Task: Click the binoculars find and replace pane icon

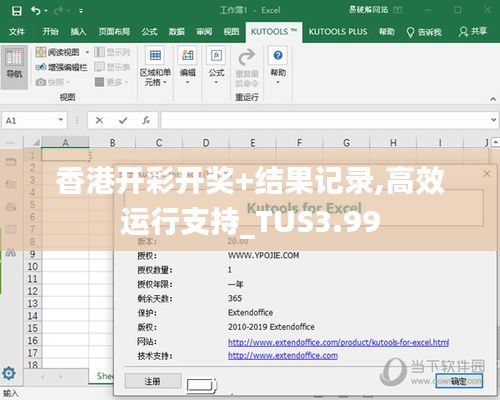Action: (11, 252)
